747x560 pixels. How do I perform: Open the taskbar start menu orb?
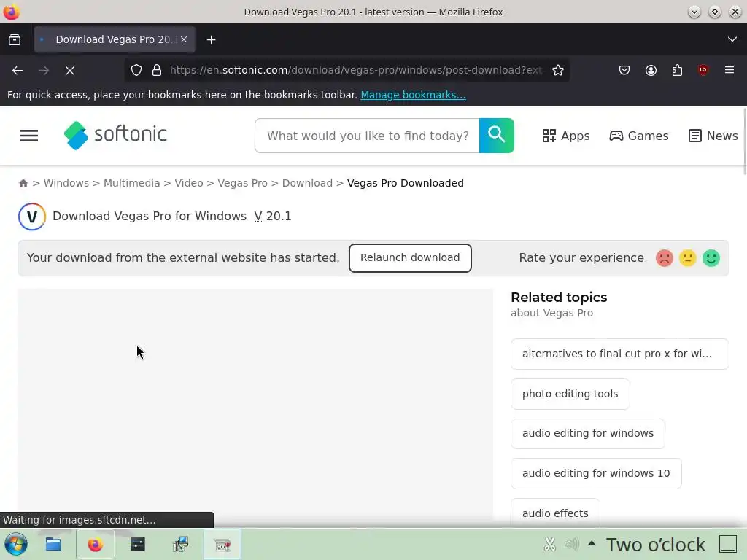16,544
